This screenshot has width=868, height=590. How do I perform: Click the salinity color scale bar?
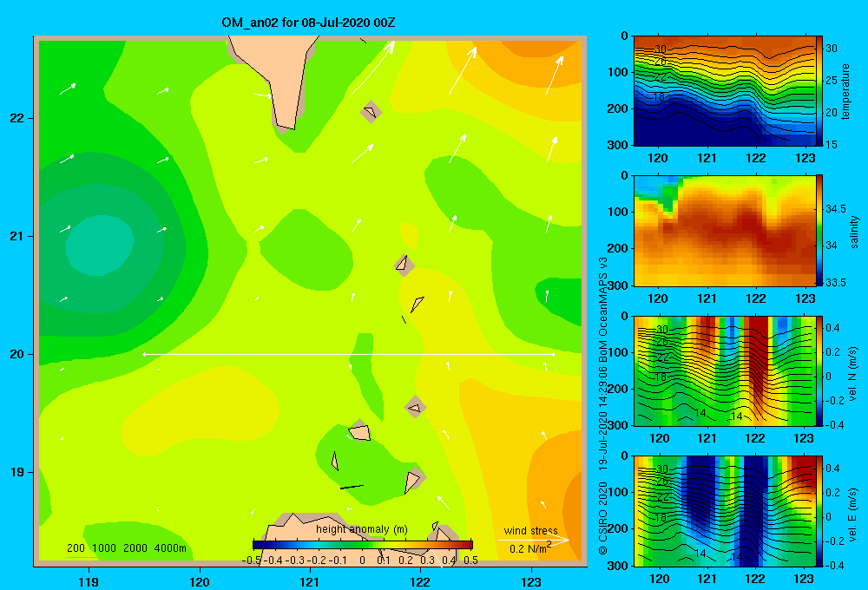819,230
